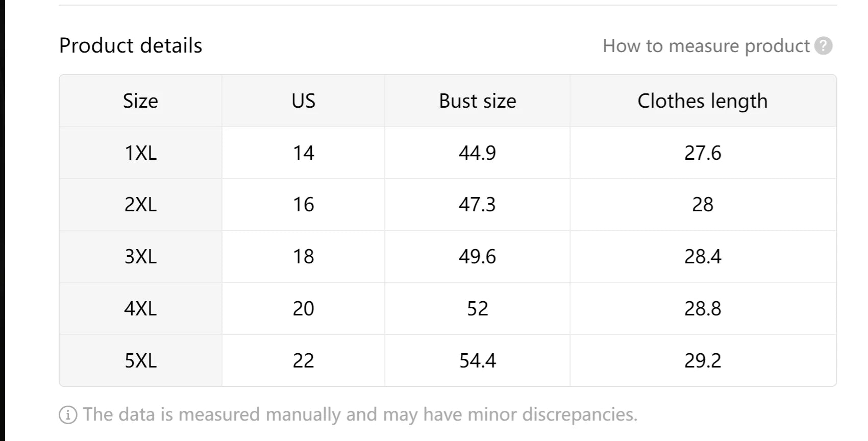The height and width of the screenshot is (441, 868).
Task: Click clothes length value 27.6
Action: tap(703, 153)
